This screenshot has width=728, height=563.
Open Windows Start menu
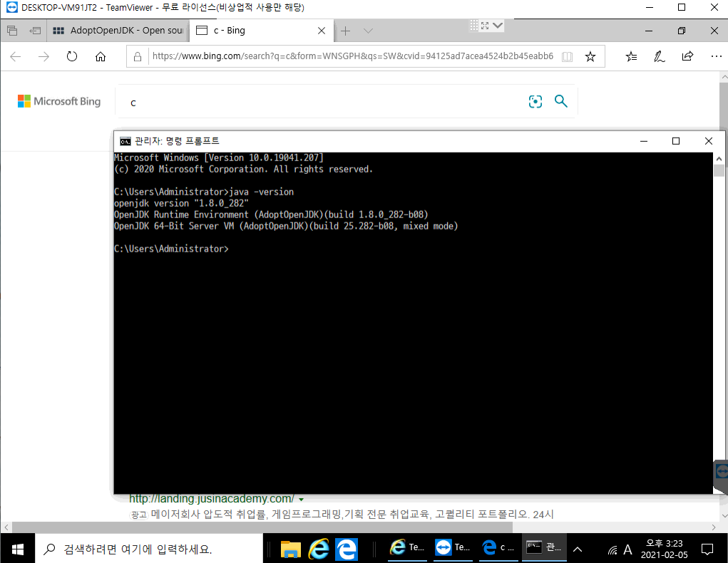coord(18,549)
